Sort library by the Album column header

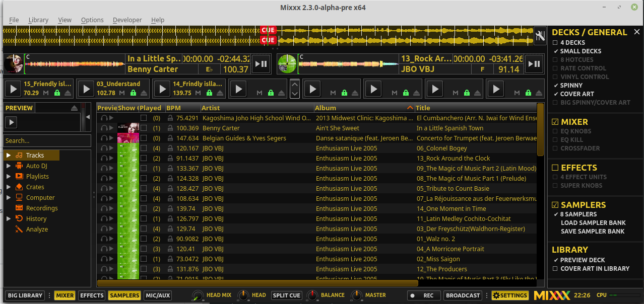tap(364, 108)
